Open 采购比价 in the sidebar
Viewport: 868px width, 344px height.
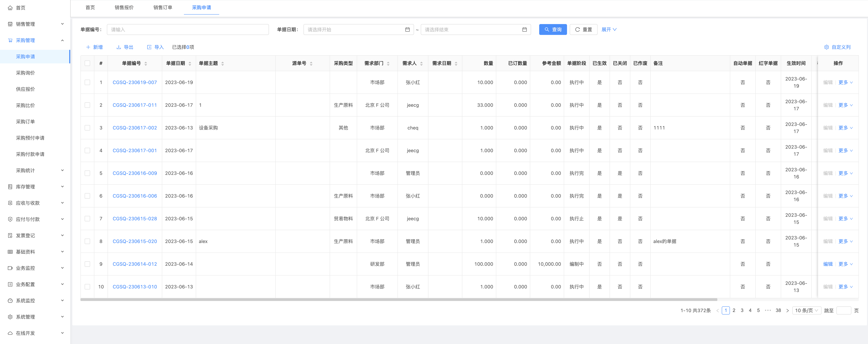26,105
